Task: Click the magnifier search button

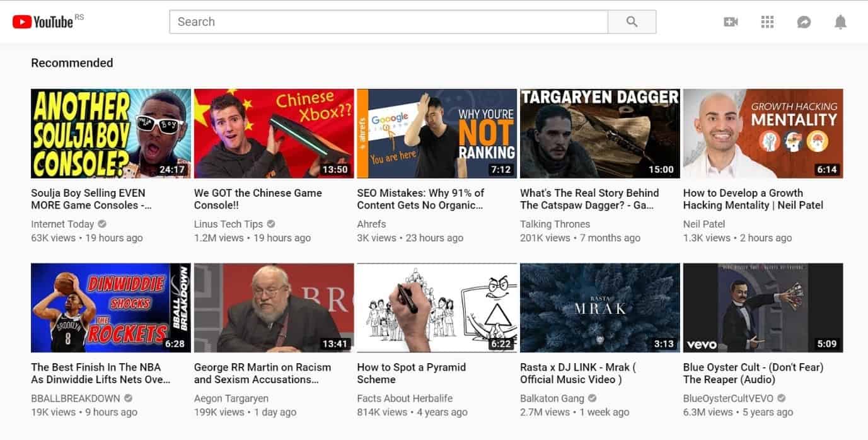Action: (632, 21)
